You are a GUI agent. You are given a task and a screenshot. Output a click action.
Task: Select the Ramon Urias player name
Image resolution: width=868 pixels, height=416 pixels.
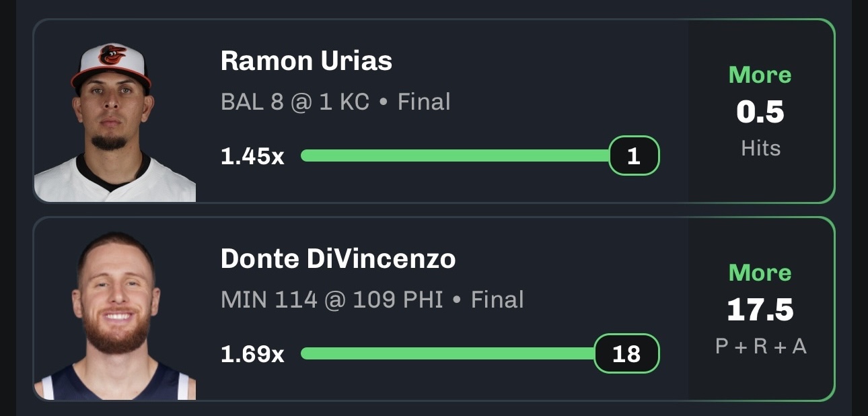pos(306,61)
